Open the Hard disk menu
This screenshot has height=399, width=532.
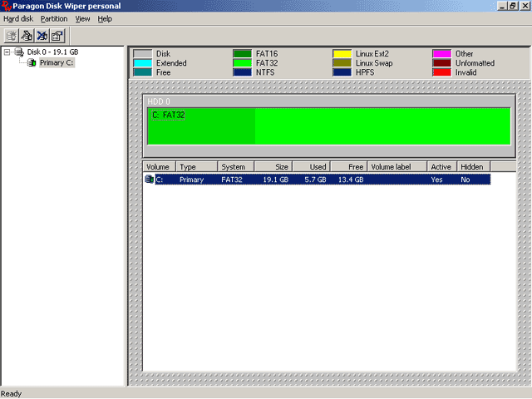18,19
